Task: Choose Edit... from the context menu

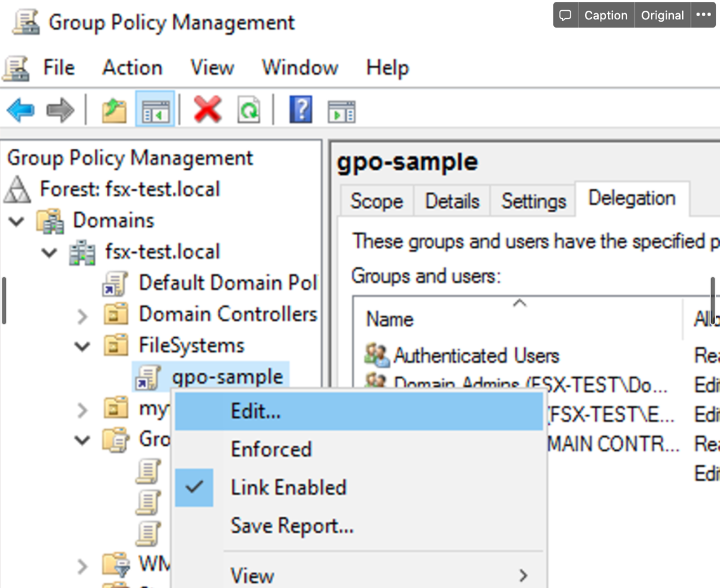Action: tap(359, 412)
